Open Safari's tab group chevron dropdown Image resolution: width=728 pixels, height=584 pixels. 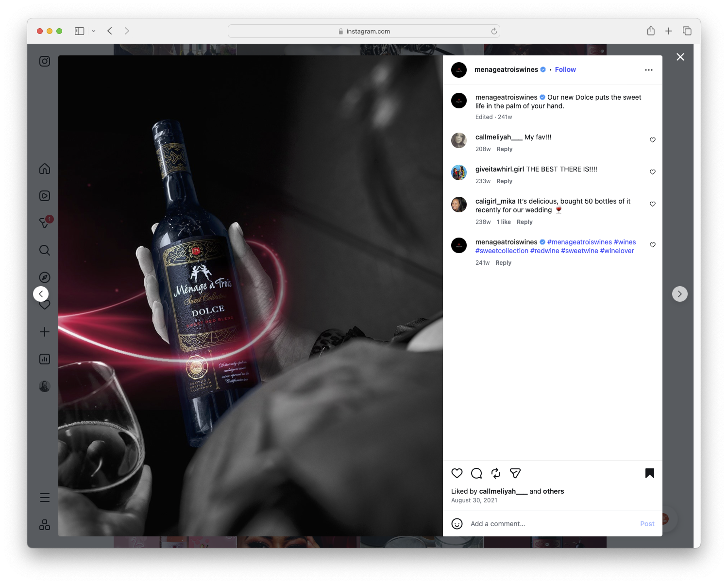pos(94,31)
